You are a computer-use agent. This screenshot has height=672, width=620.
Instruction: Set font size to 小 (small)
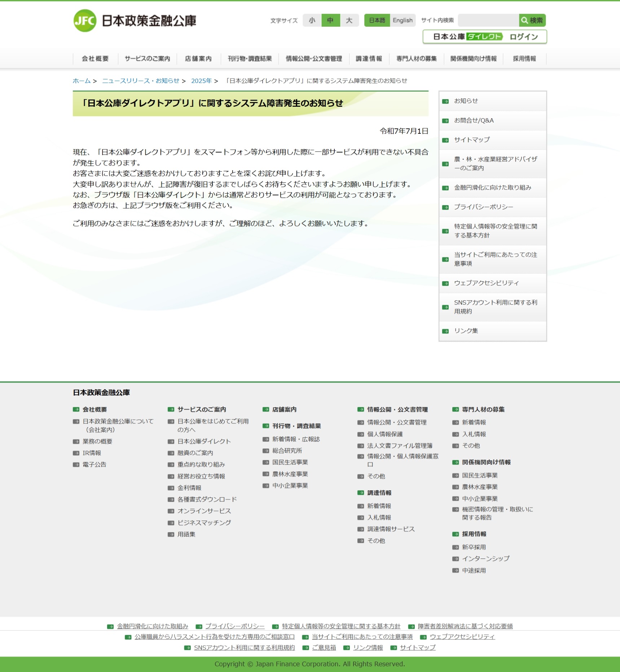(x=312, y=20)
